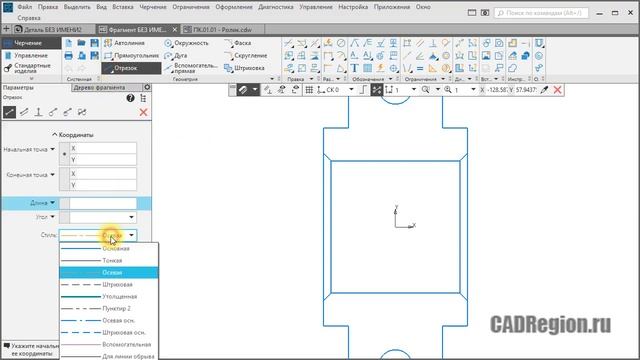
Task: Create a new document icon
Action: 69,43
